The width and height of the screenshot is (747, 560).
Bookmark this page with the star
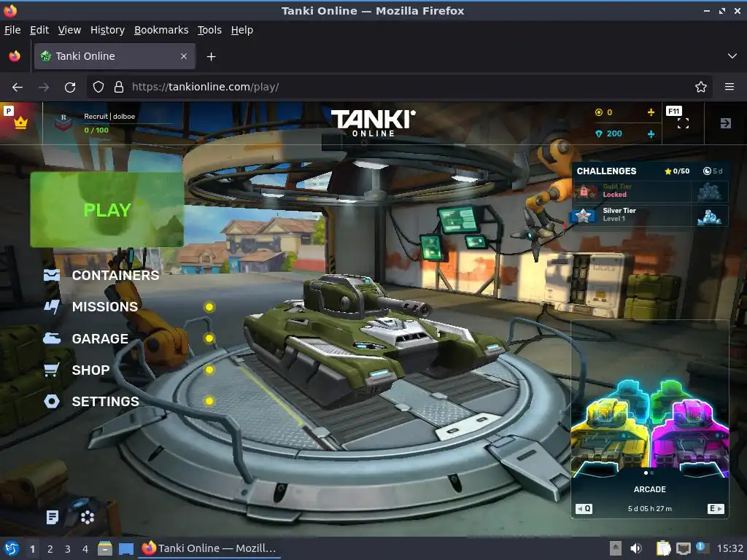(701, 87)
